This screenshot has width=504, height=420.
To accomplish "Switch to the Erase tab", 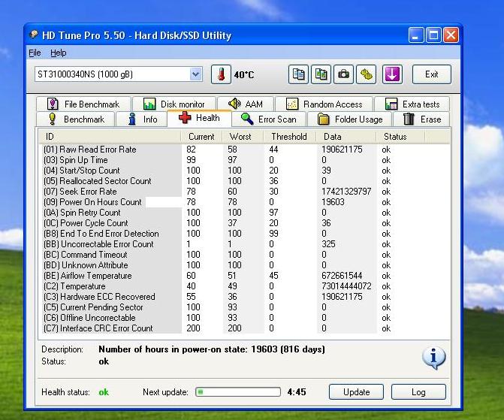I will tap(421, 119).
